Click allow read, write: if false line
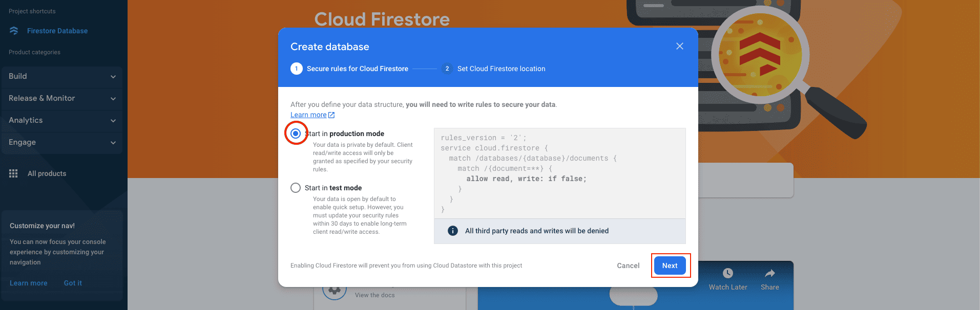980x310 pixels. tap(526, 179)
